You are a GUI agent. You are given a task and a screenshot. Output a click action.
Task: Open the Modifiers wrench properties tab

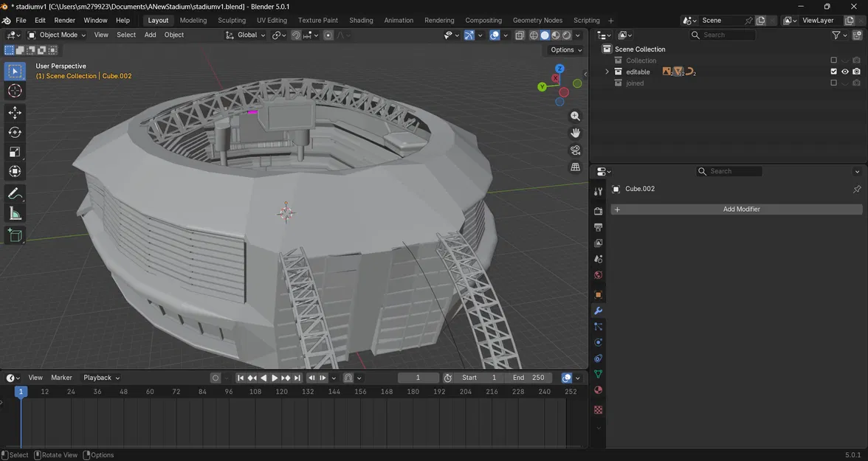coord(598,311)
